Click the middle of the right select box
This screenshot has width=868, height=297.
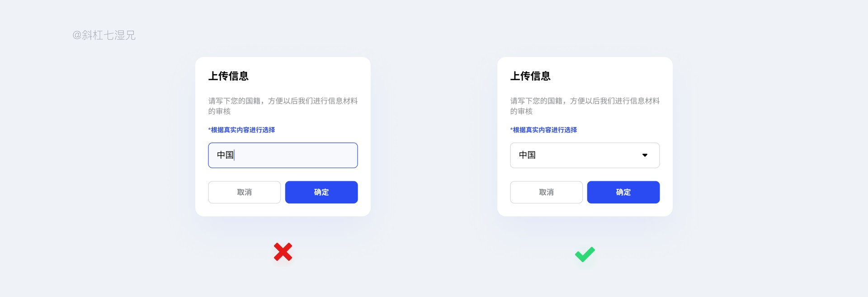(585, 155)
